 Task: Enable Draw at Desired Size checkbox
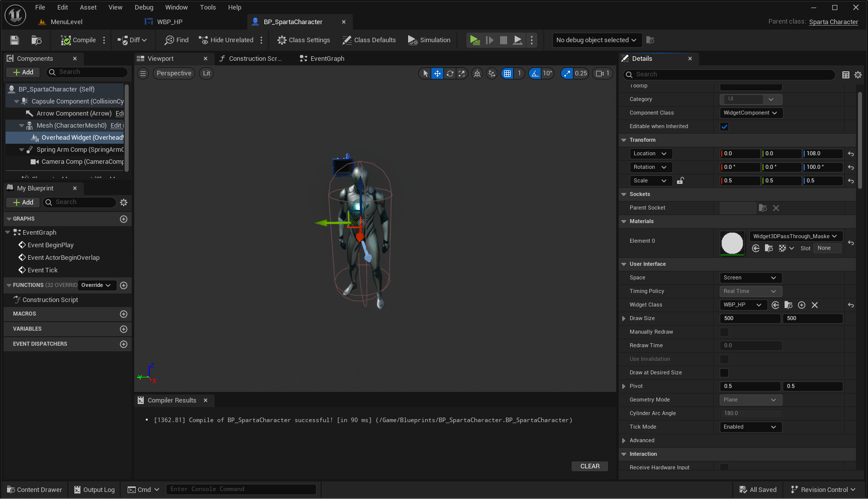point(724,373)
